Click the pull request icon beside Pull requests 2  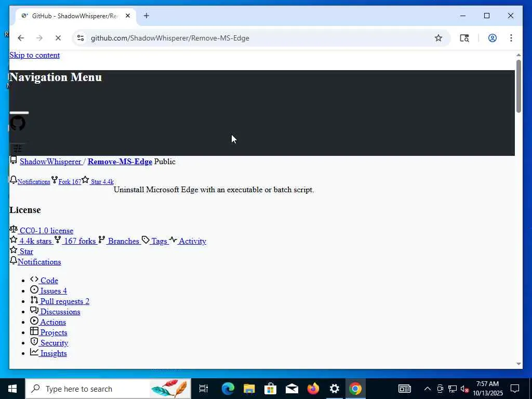34,300
